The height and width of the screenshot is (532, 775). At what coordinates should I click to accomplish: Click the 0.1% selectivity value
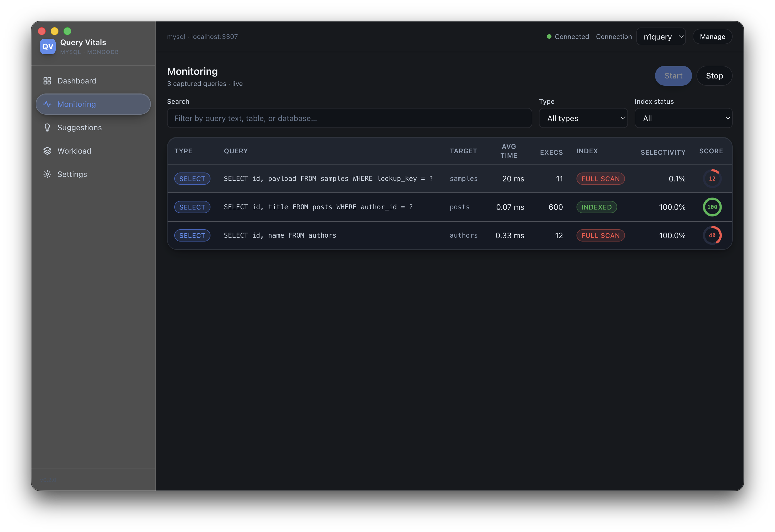pyautogui.click(x=677, y=179)
